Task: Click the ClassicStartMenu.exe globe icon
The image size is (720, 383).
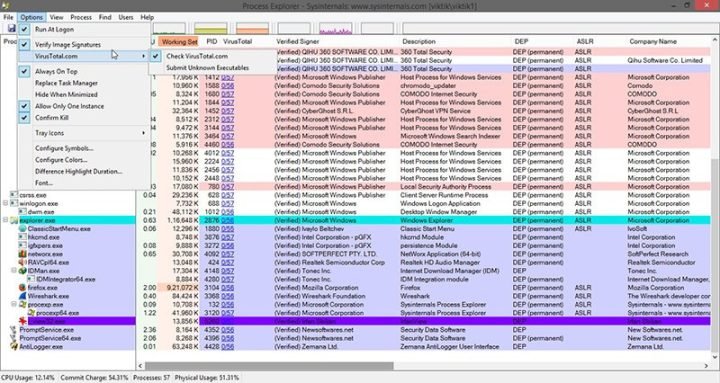Action: 22,229
